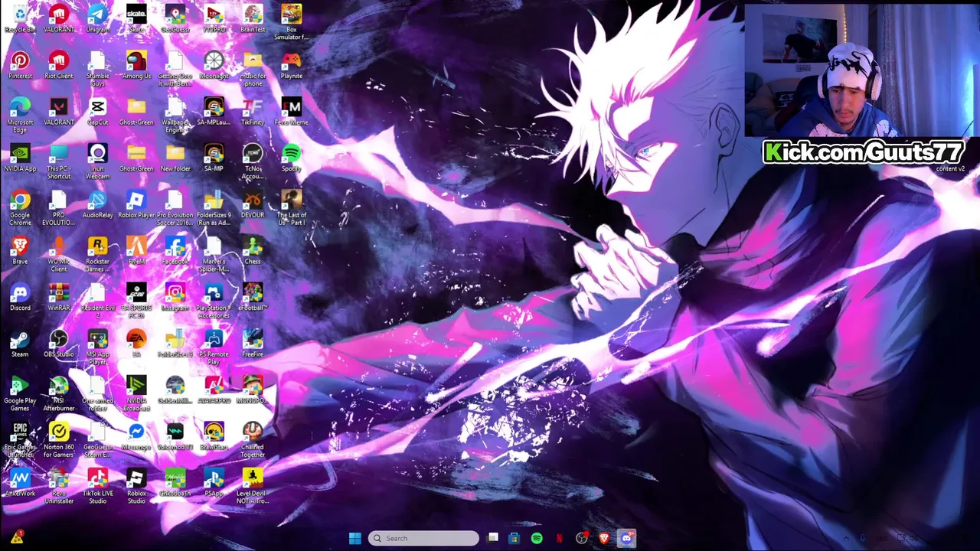Select the Norton 360 for Gamers icon
Screen dimensions: 980x551
pos(59,440)
